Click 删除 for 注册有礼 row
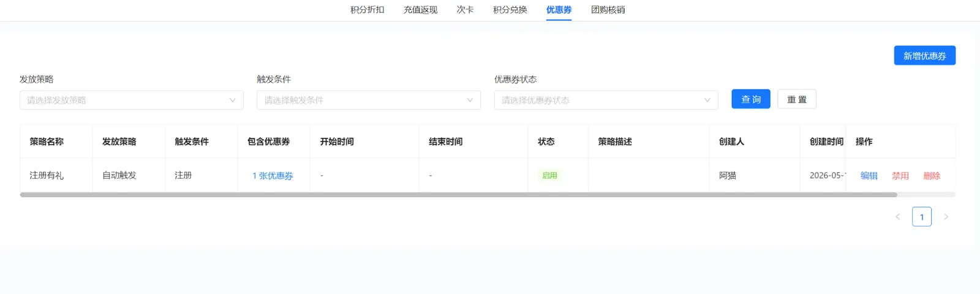Viewport: 980px width, 294px height. 932,176
